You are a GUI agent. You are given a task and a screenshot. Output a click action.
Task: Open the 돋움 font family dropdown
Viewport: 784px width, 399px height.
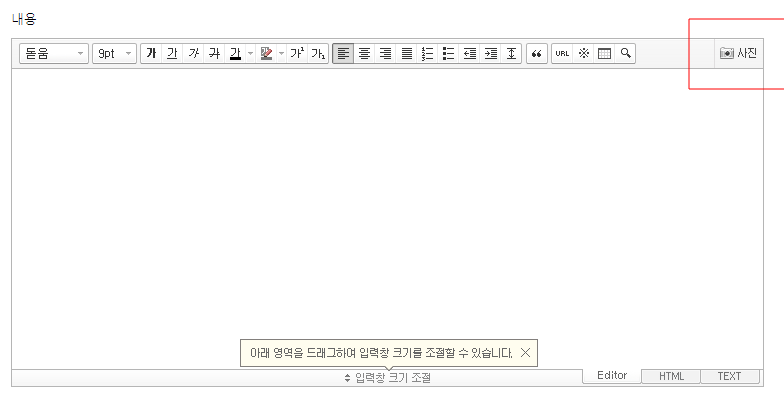click(54, 54)
